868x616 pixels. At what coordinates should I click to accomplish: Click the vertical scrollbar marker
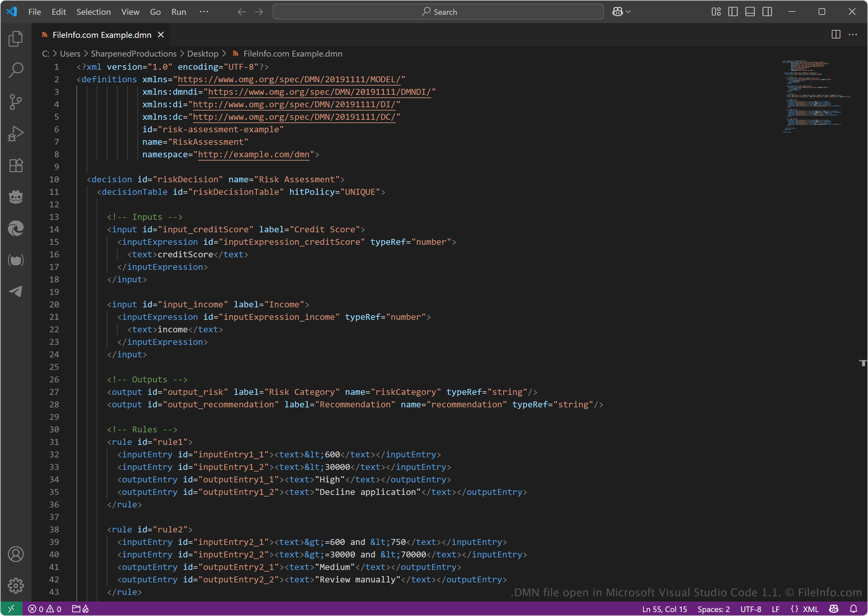863,363
